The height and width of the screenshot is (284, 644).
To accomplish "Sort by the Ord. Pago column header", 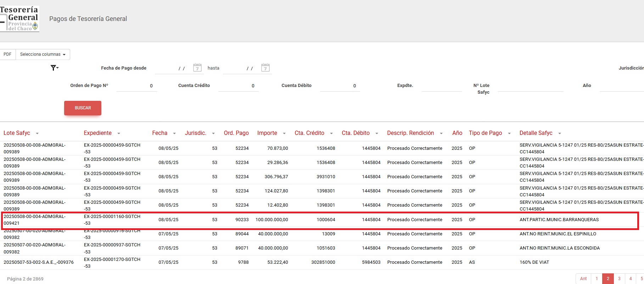I will (x=236, y=133).
